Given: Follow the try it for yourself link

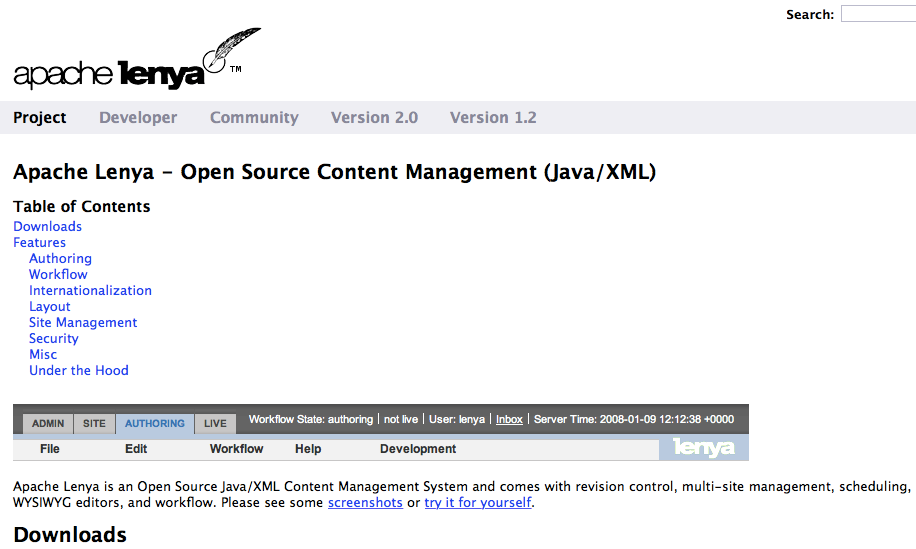Looking at the screenshot, I should pyautogui.click(x=477, y=502).
